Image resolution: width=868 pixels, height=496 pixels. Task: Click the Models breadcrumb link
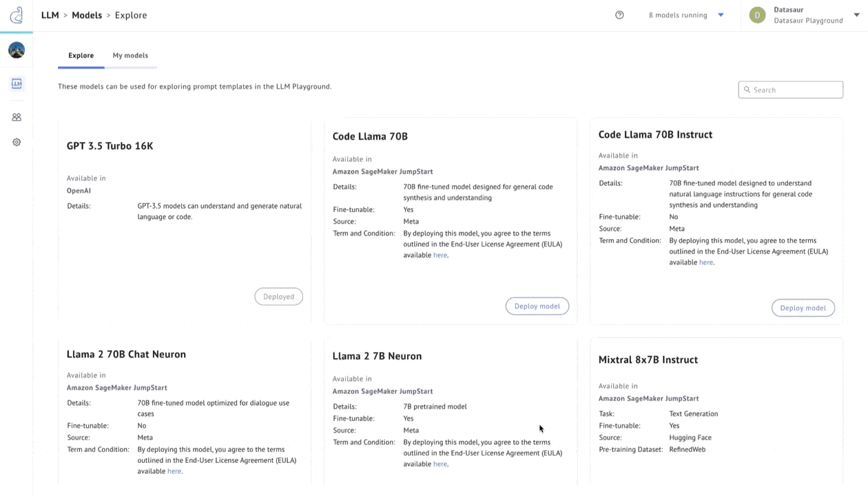(87, 15)
